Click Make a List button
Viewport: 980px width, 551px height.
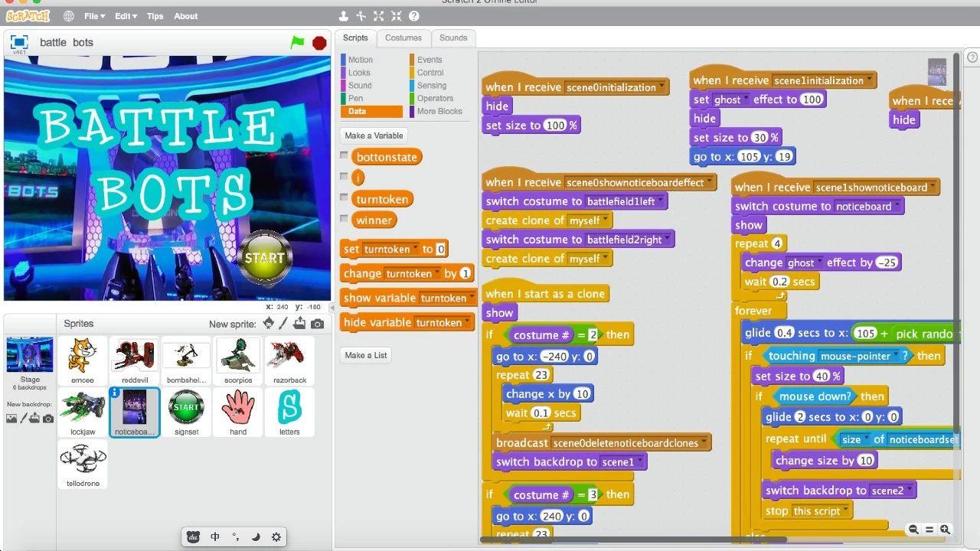pyautogui.click(x=366, y=355)
